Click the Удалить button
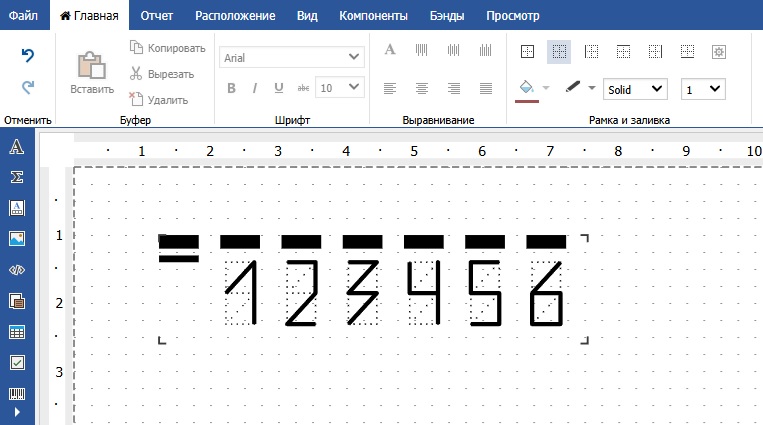This screenshot has height=425, width=763. [x=158, y=99]
